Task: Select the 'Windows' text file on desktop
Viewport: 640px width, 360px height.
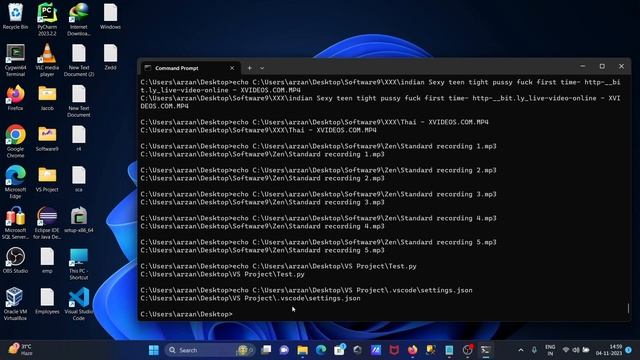Action: pos(110,16)
